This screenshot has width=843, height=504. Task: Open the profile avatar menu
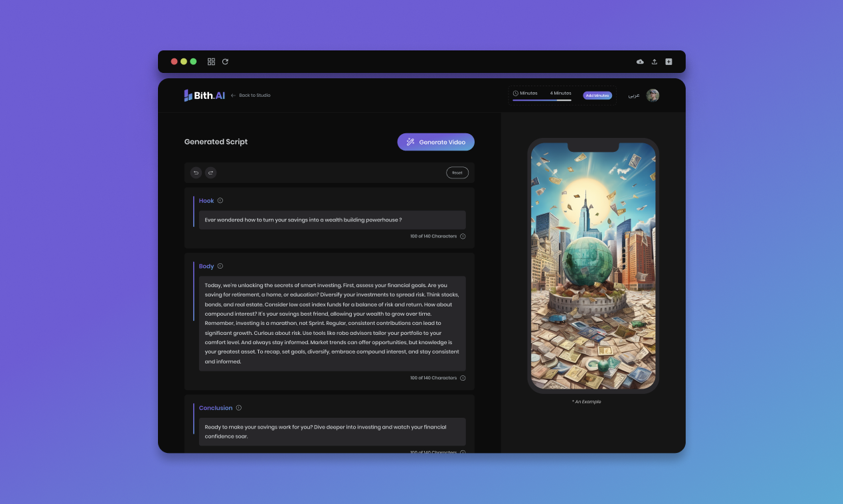point(653,95)
